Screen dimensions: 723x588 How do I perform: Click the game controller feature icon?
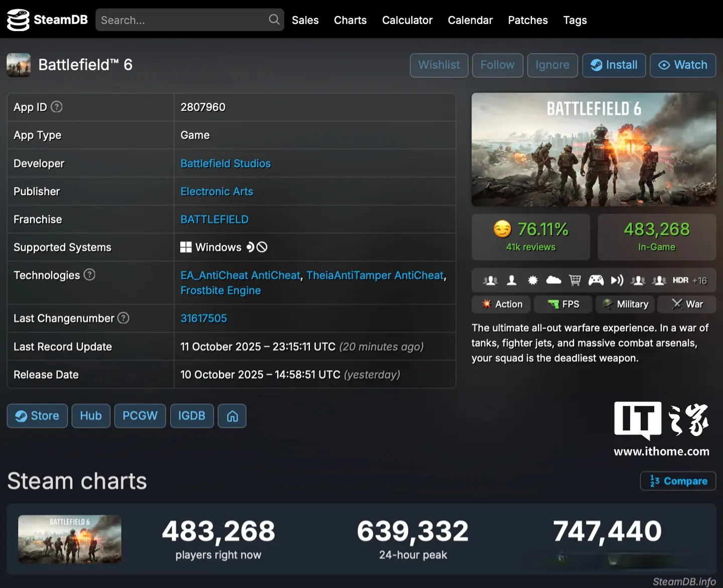tap(596, 280)
